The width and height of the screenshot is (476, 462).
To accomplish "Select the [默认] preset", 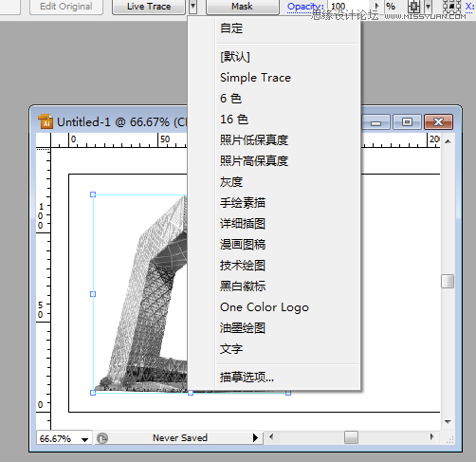I will point(274,57).
